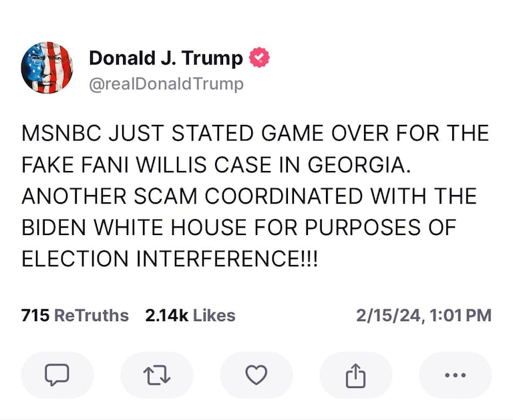
Task: Click the 2/15/24, 1:01 PM timestamp
Action: (423, 315)
